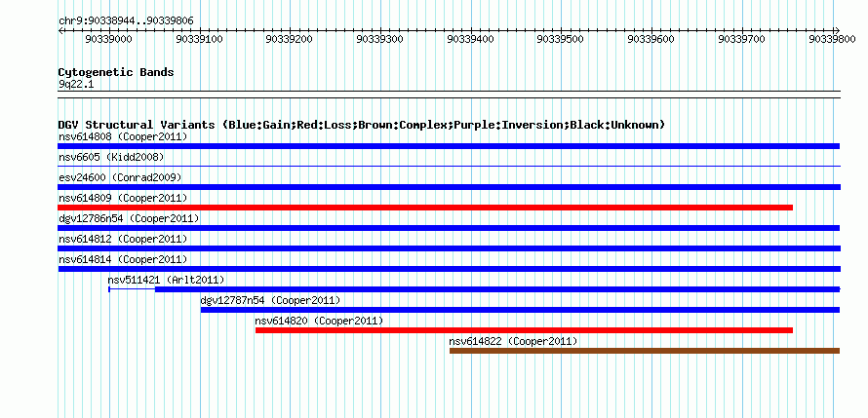Open nsv511421 (Arlt2011) variant label
This screenshot has width=868, height=418.
[166, 280]
